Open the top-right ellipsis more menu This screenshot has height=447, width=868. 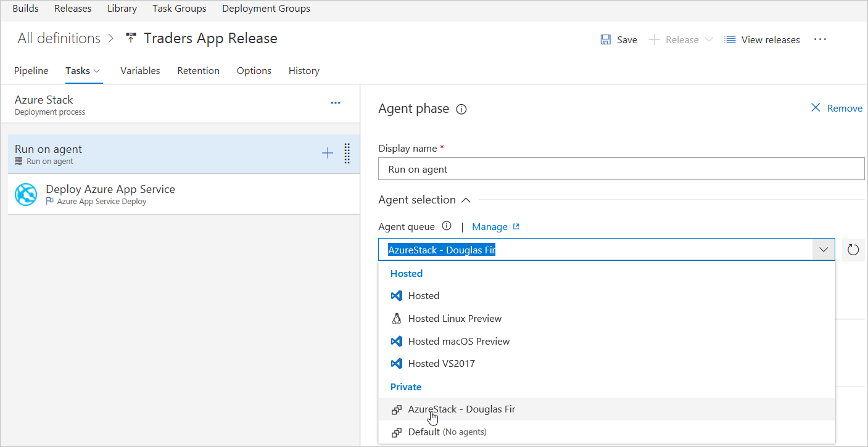(x=820, y=39)
